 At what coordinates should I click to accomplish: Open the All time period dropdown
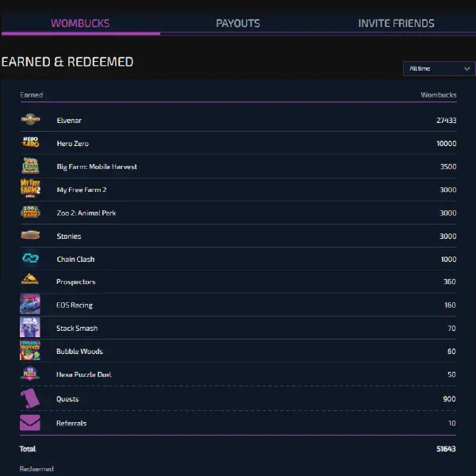click(x=439, y=68)
